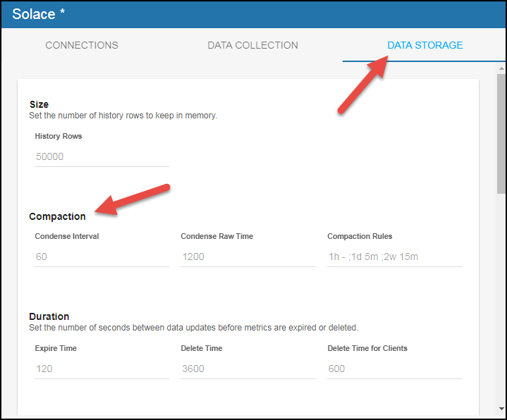
Task: Click the History Rows label text
Action: click(59, 136)
